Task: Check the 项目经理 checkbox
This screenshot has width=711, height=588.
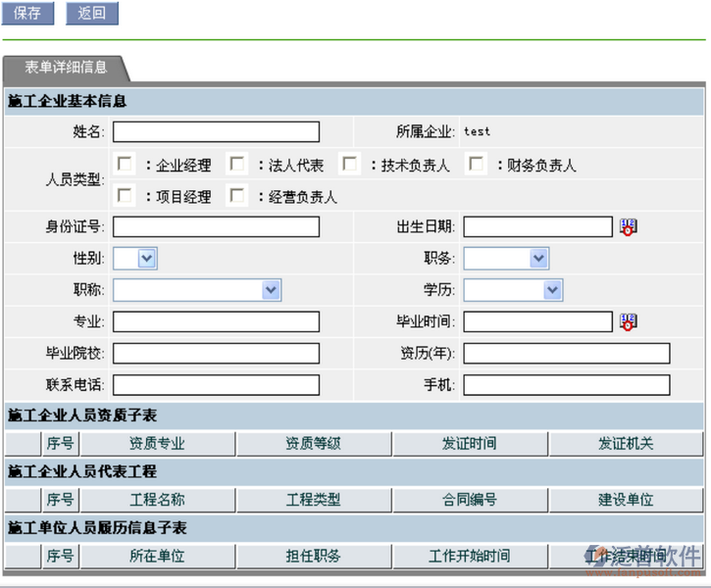Action: coord(125,195)
